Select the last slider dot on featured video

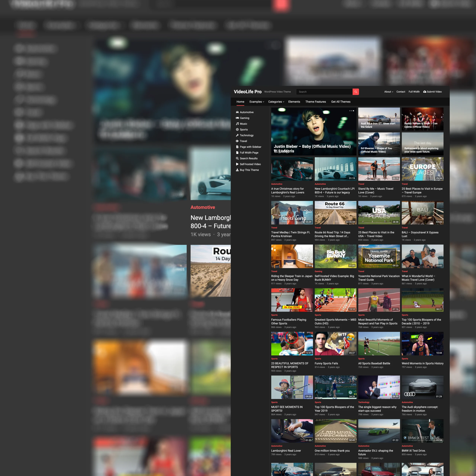click(353, 111)
